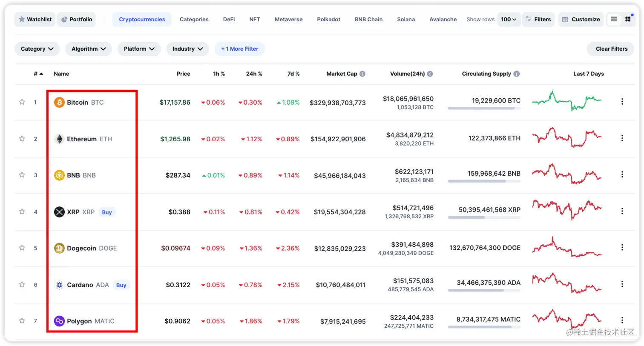Open more options menu for Polygon row
This screenshot has width=644, height=346.
coord(622,320)
